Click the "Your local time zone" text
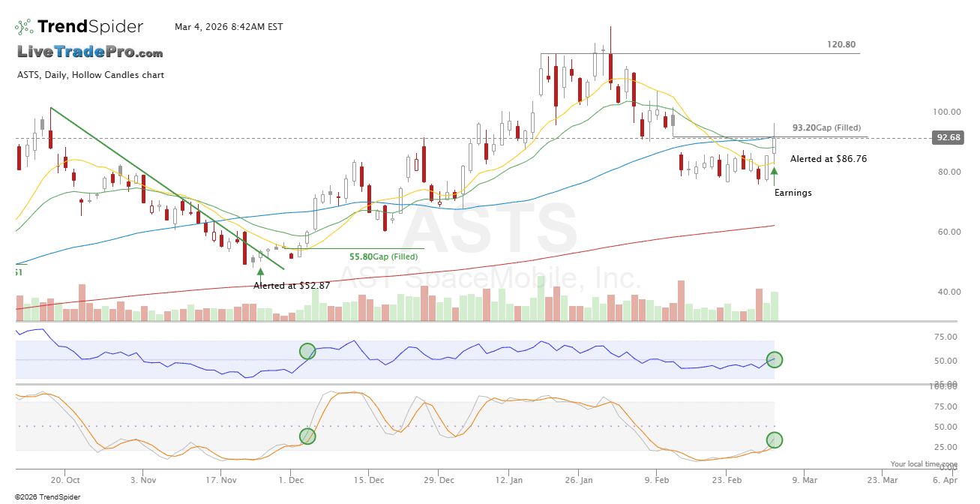980x504 pixels. tap(924, 464)
